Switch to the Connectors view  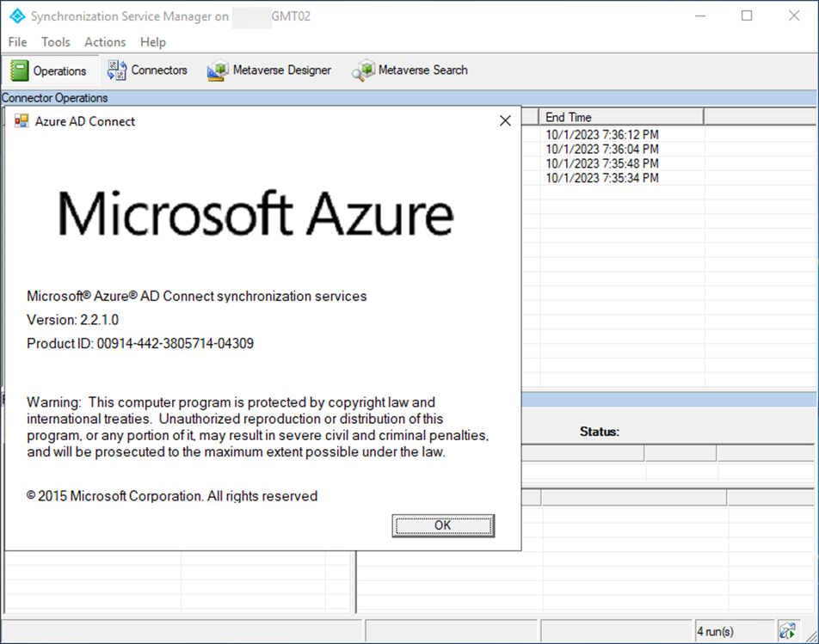(146, 71)
